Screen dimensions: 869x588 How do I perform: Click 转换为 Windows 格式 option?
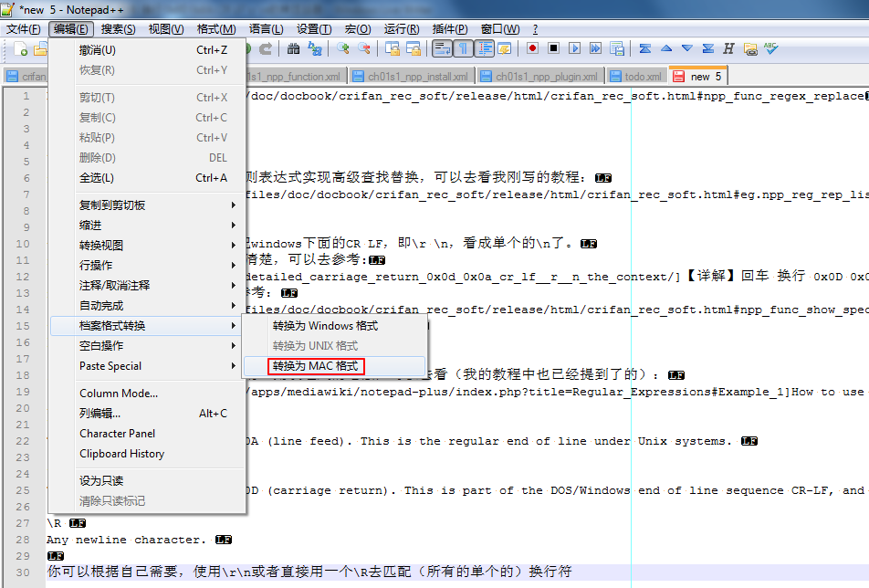pos(325,326)
